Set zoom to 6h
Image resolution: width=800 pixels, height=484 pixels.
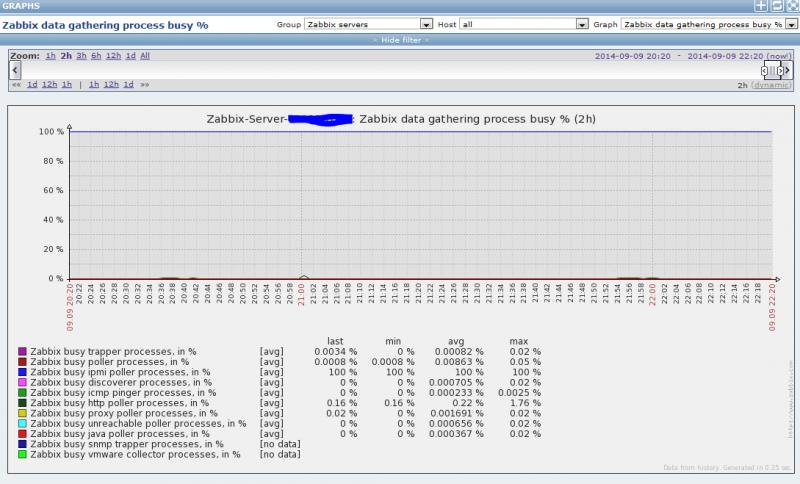tap(96, 56)
